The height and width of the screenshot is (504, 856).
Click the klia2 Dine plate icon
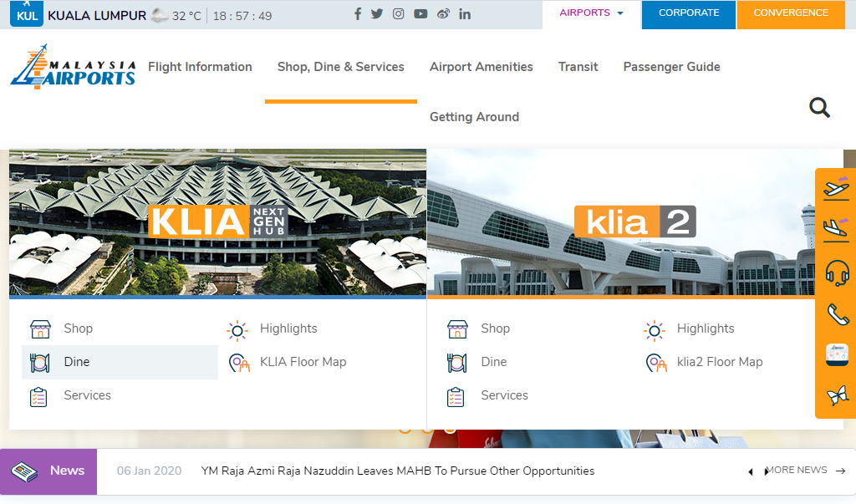pyautogui.click(x=456, y=363)
